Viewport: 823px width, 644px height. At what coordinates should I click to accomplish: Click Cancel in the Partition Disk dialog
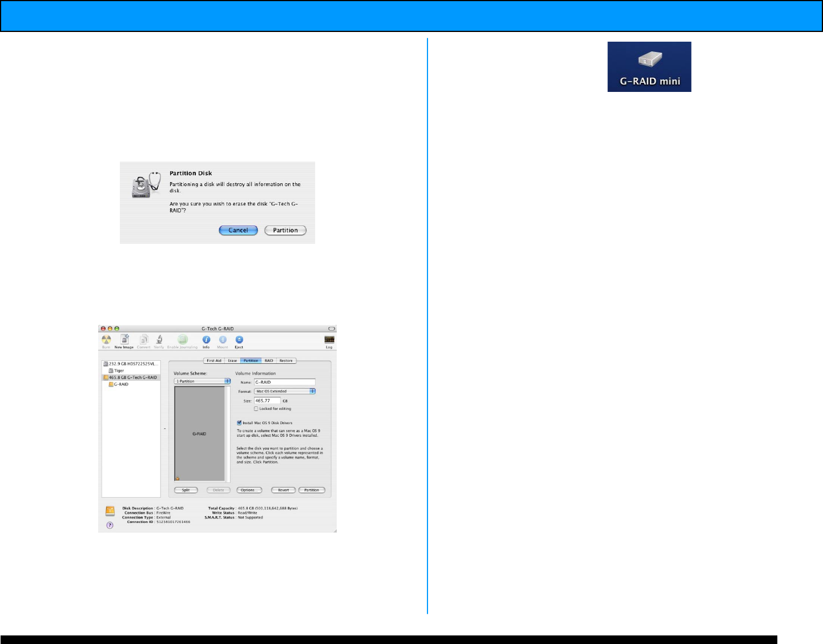tap(238, 231)
